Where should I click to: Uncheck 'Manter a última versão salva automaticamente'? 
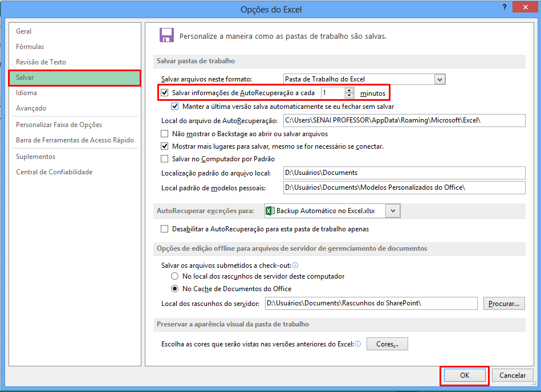pyautogui.click(x=174, y=106)
